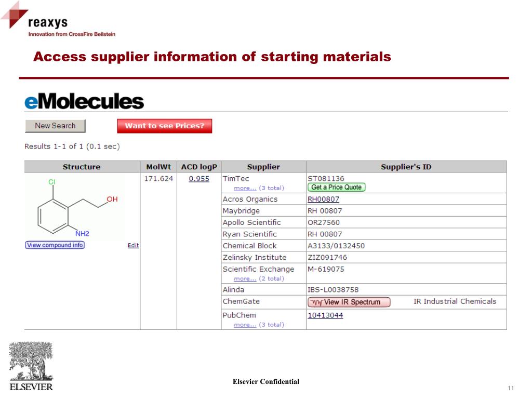The width and height of the screenshot is (532, 399).
Task: Select the Zelinsky Institute supplier cell
Action: click(263, 257)
